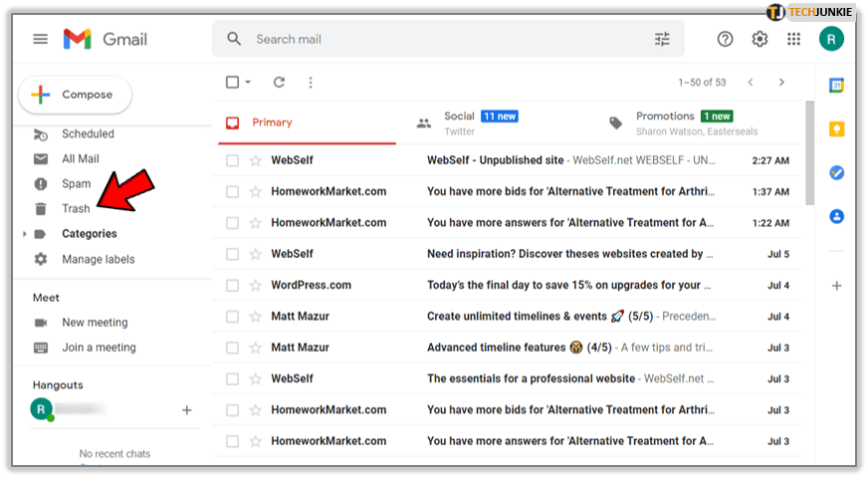Open the Help support icon
Viewport: 868px width, 478px height.
(x=726, y=39)
